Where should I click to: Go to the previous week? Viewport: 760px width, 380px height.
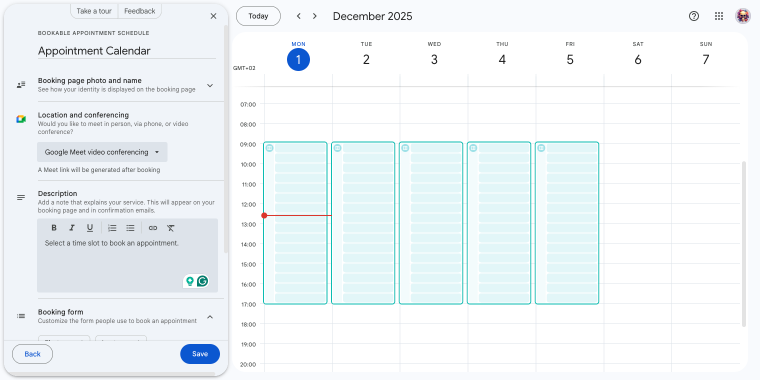tap(299, 16)
